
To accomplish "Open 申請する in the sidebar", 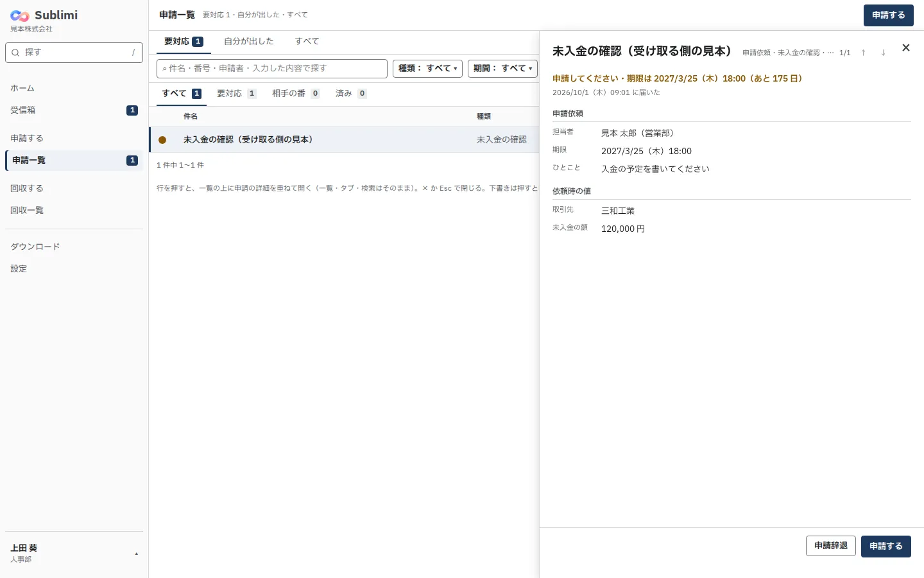I will pos(74,138).
